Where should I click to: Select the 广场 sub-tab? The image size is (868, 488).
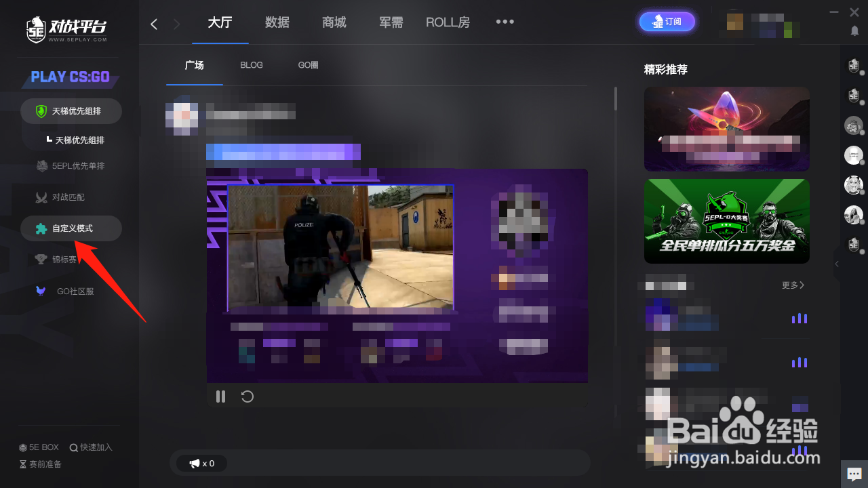pos(194,65)
